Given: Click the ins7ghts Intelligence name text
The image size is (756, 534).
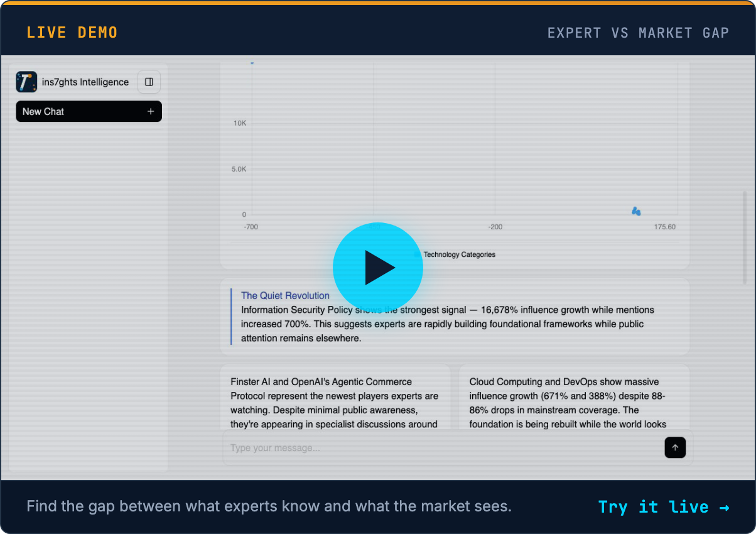Looking at the screenshot, I should [x=85, y=82].
